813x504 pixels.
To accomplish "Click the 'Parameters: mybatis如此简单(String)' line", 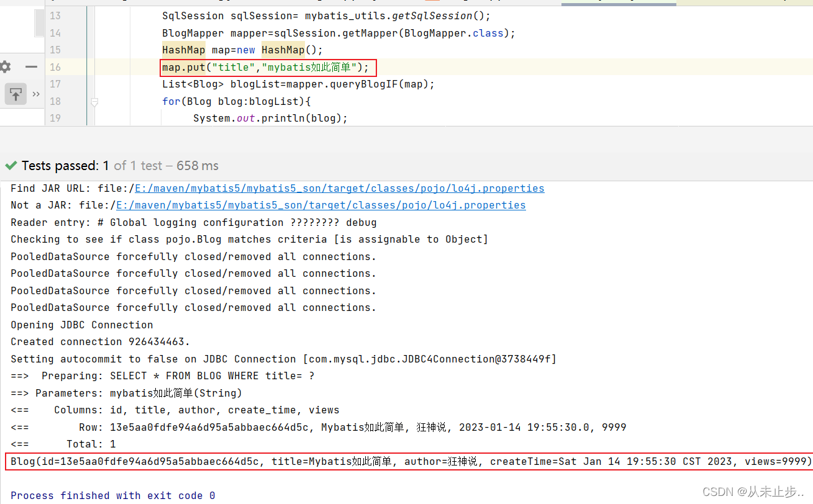I will pyautogui.click(x=127, y=393).
